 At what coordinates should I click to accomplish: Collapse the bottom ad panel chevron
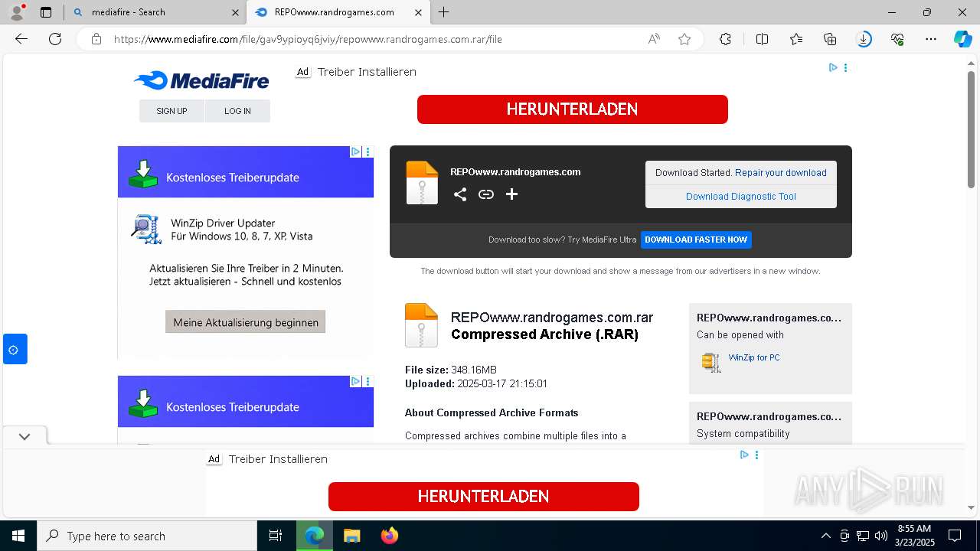click(24, 436)
